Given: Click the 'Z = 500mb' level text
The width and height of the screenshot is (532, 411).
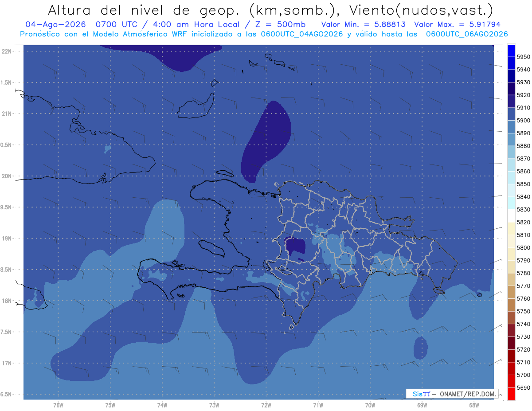Looking at the screenshot, I should click(280, 24).
